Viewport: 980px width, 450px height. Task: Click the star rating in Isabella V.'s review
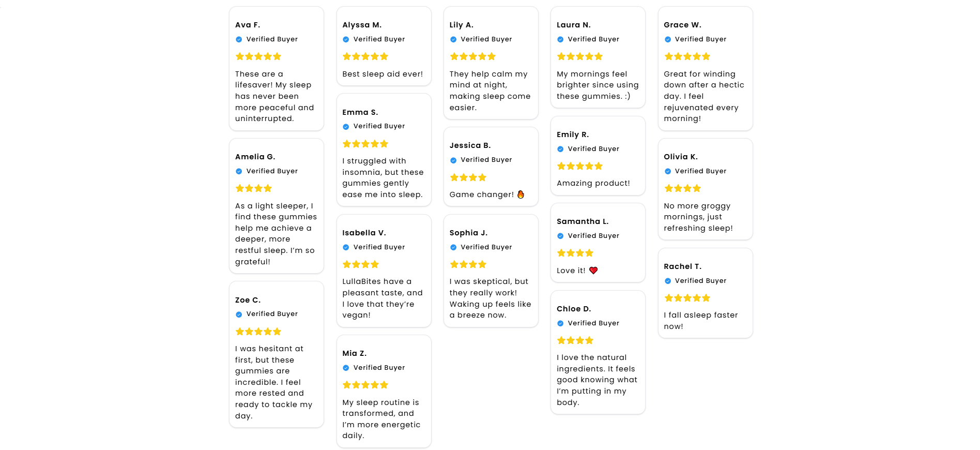click(x=360, y=264)
